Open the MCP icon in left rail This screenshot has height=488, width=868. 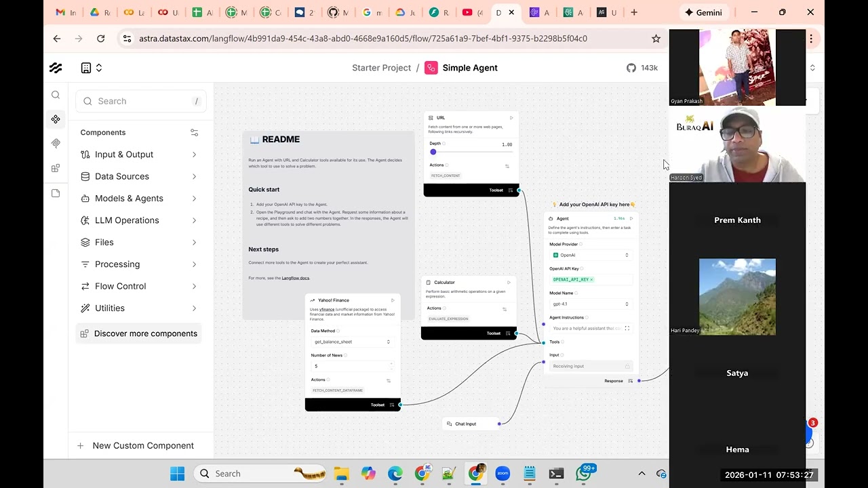point(56,144)
